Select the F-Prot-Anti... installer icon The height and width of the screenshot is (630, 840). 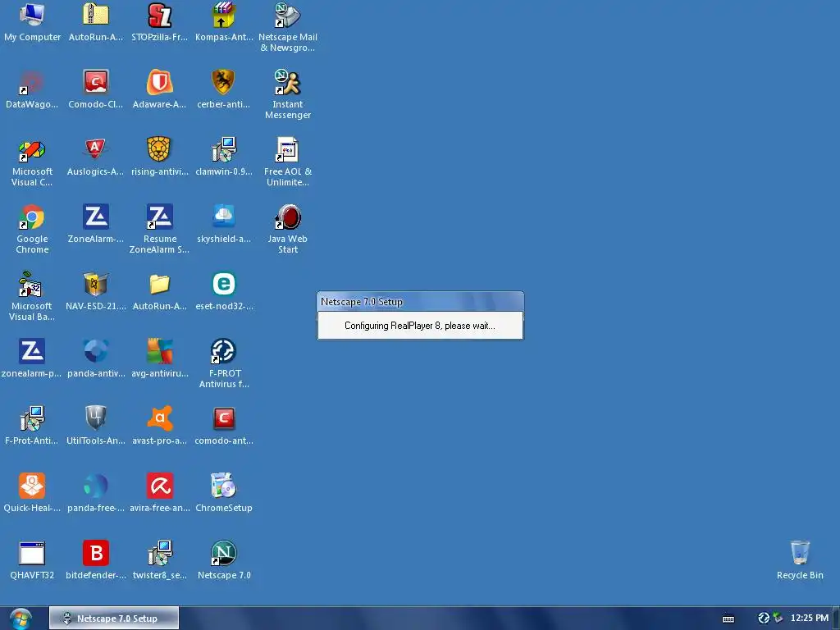32,418
